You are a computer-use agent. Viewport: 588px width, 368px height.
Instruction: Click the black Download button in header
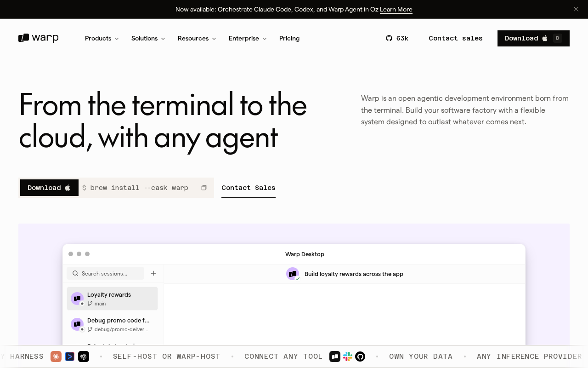pyautogui.click(x=533, y=38)
